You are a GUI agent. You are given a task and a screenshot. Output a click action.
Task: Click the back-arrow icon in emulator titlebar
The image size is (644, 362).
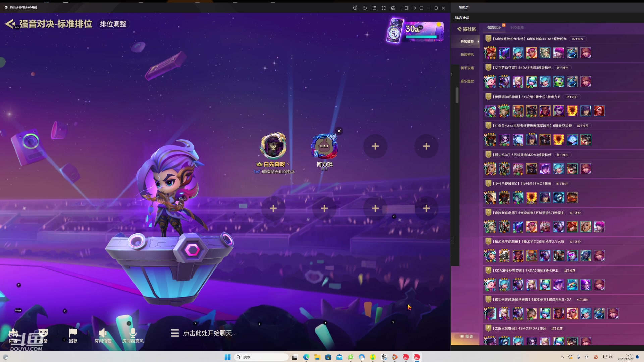(x=365, y=8)
